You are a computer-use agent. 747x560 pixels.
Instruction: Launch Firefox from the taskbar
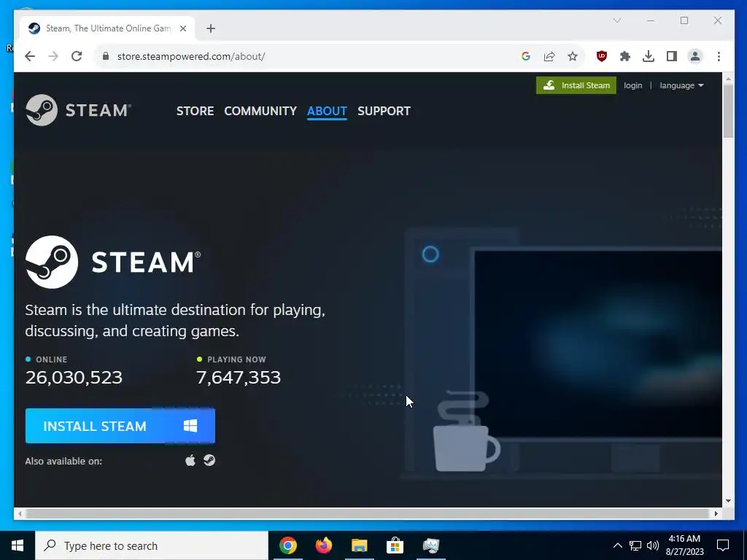pos(324,545)
